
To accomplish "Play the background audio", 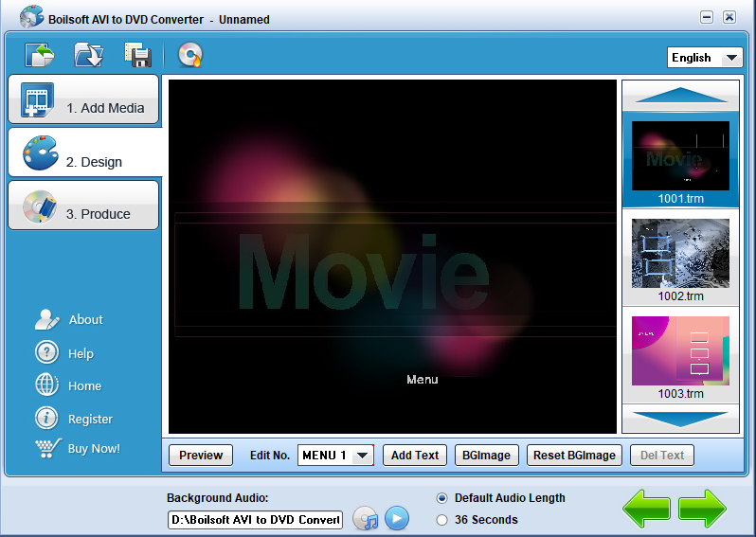I will point(397,518).
